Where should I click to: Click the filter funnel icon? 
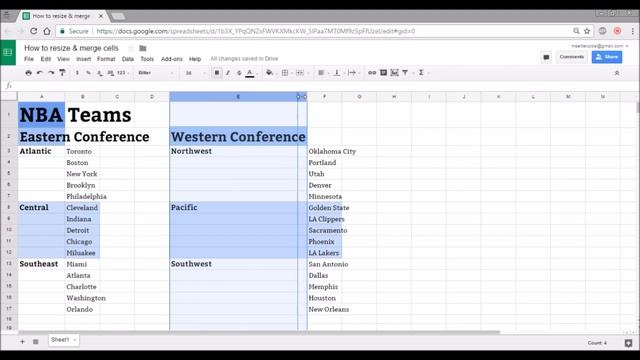(405, 73)
